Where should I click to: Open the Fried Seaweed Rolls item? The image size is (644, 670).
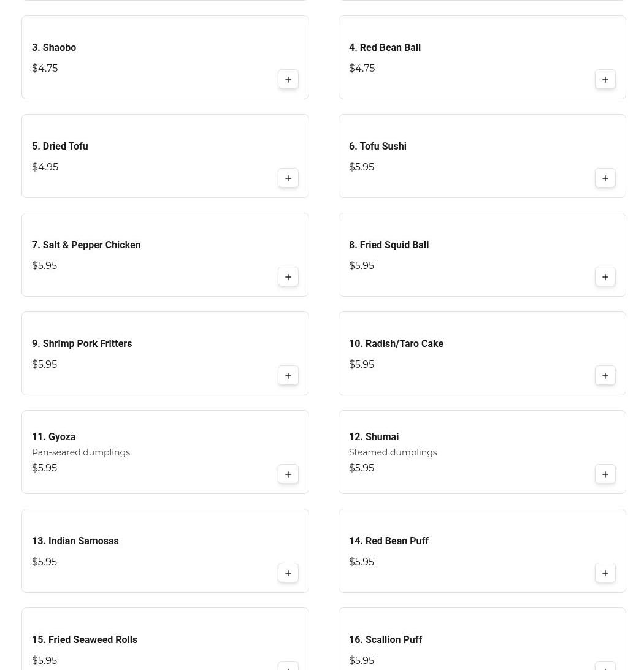(x=85, y=639)
